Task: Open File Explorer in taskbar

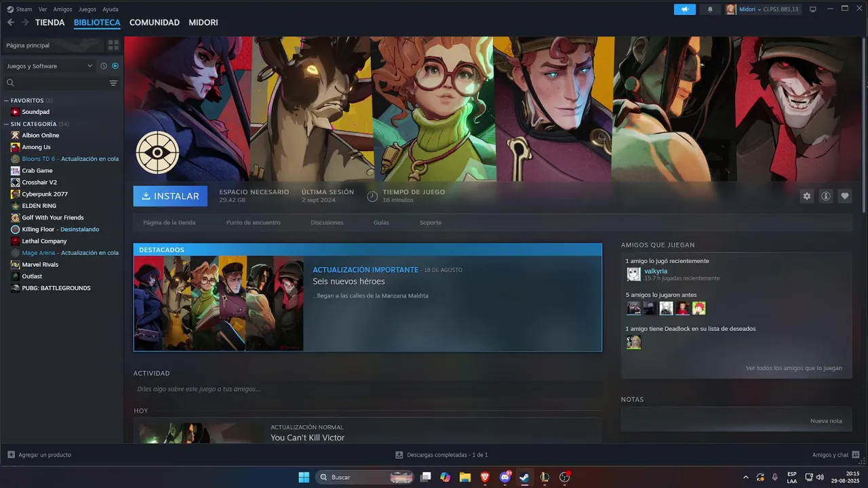Action: 465,477
